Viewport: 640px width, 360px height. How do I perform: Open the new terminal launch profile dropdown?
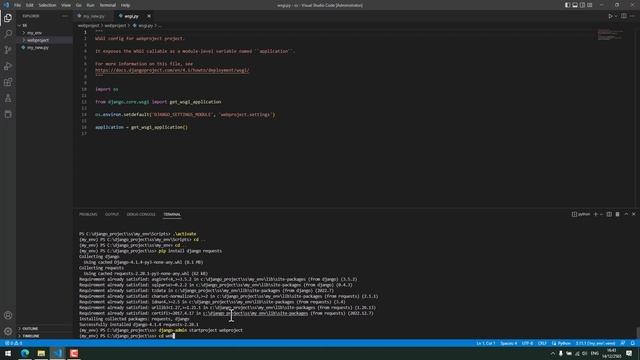(601, 214)
